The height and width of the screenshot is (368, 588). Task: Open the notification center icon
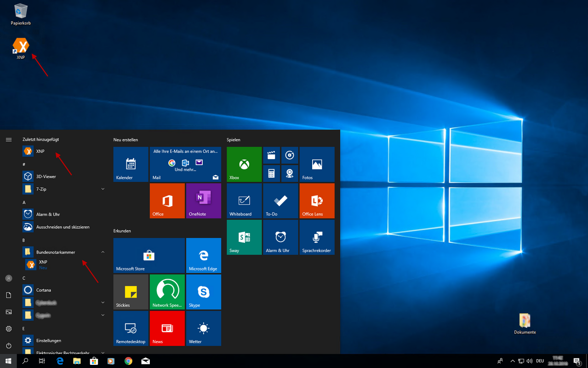pyautogui.click(x=577, y=361)
